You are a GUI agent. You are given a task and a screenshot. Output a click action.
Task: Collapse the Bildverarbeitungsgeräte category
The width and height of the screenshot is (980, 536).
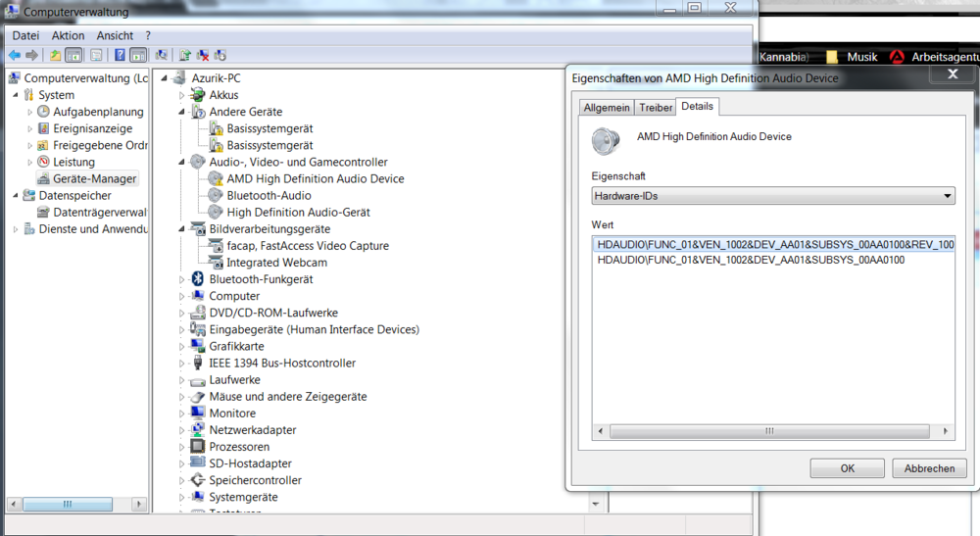[182, 229]
